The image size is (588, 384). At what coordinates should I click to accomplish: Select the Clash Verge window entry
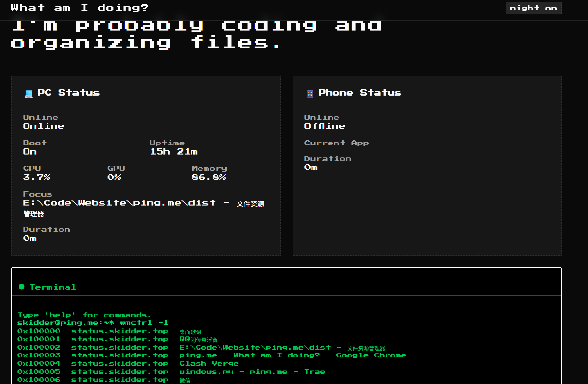[x=209, y=363]
